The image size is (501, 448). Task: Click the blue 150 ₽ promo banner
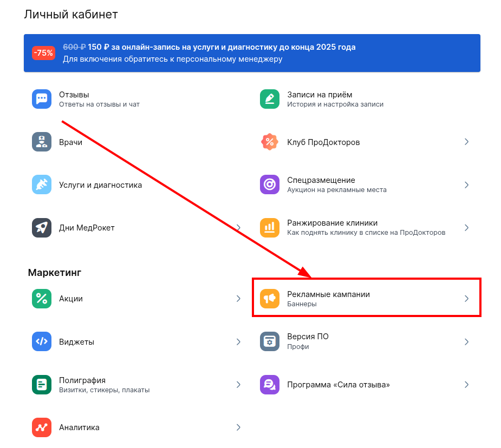[x=252, y=53]
